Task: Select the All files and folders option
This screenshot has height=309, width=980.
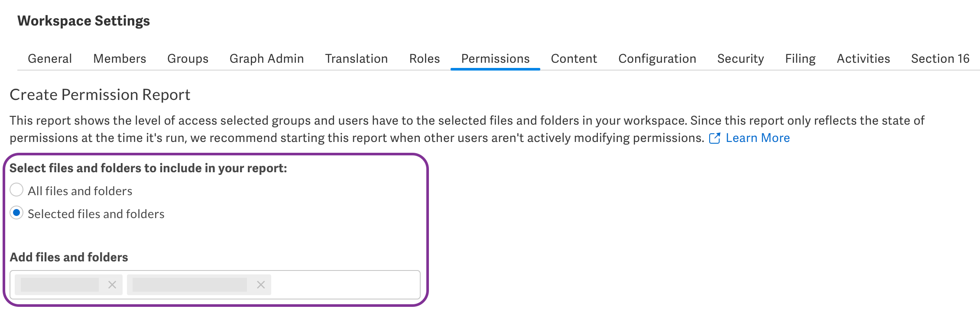Action: point(16,190)
